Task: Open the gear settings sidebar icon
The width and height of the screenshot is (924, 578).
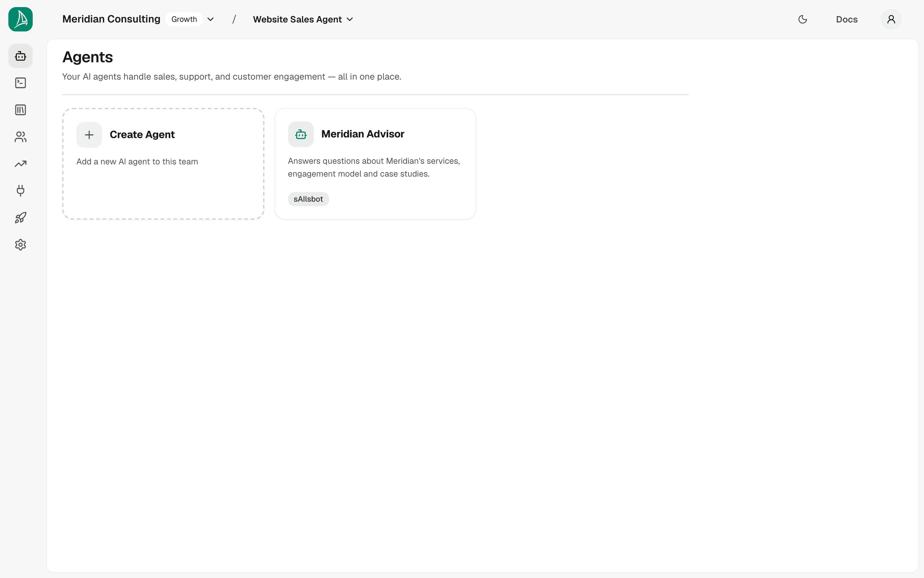Action: (21, 245)
